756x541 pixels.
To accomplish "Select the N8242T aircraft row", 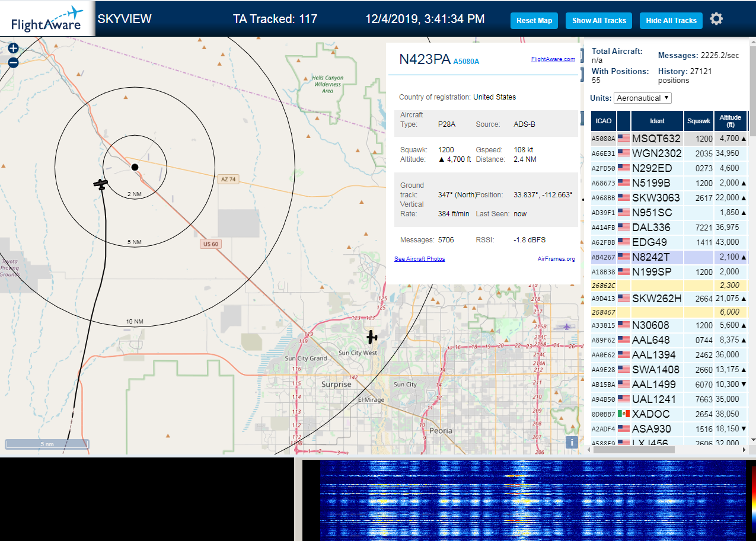I will [x=669, y=257].
